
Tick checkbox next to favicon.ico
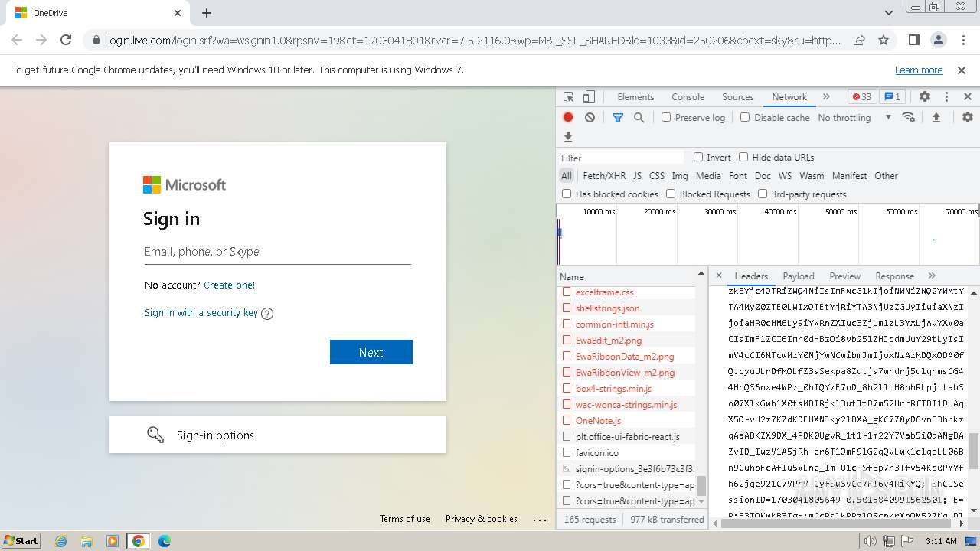click(x=567, y=452)
